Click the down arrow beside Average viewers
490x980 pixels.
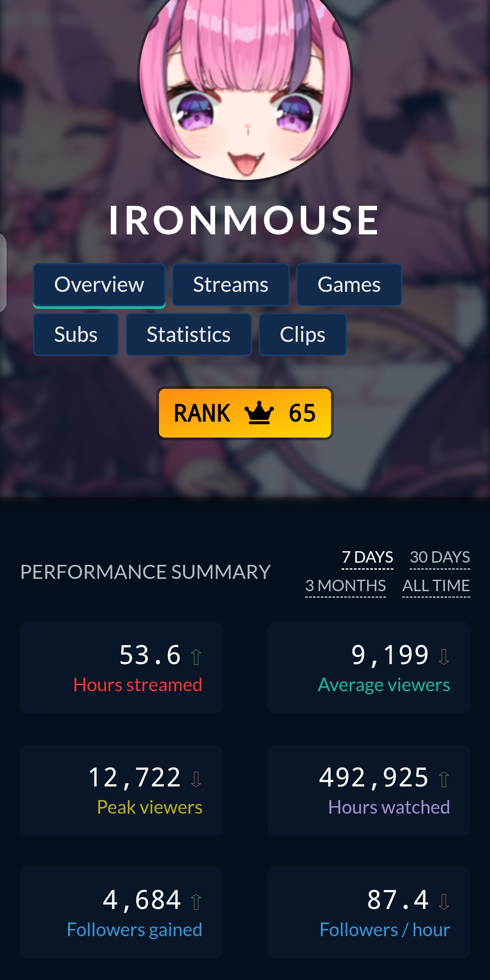pyautogui.click(x=444, y=657)
